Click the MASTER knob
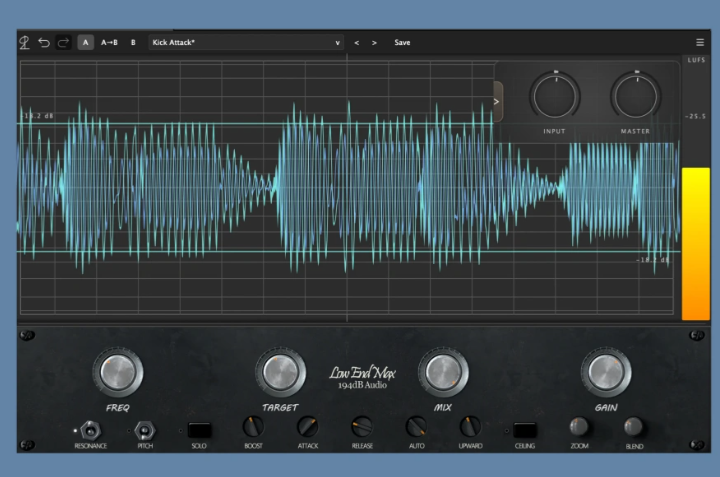The image size is (720, 477). (x=636, y=96)
